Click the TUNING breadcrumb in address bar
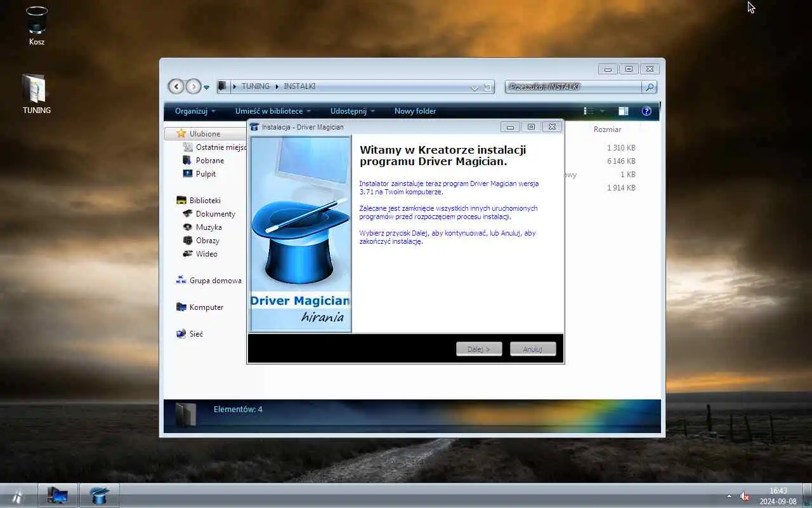The width and height of the screenshot is (812, 508). pyautogui.click(x=256, y=86)
